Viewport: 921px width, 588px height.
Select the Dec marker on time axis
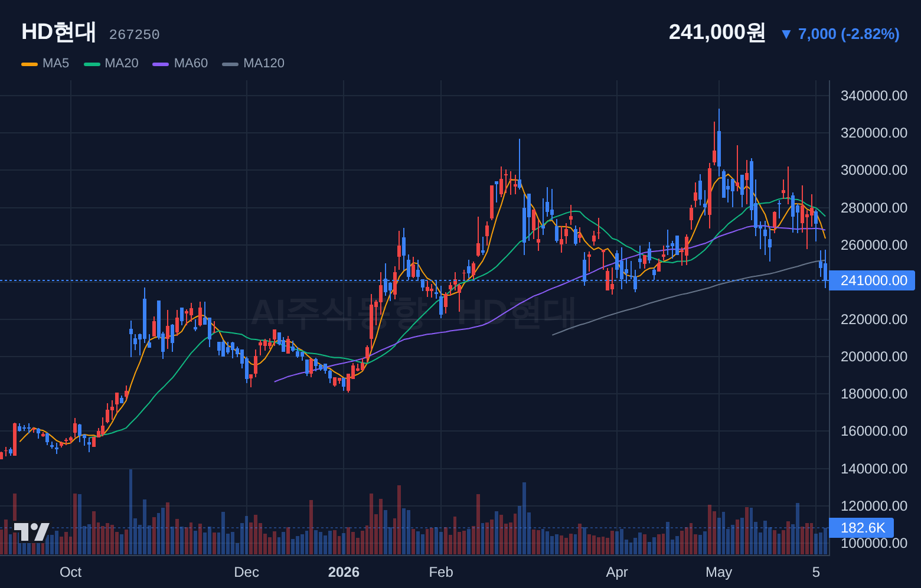pyautogui.click(x=246, y=572)
